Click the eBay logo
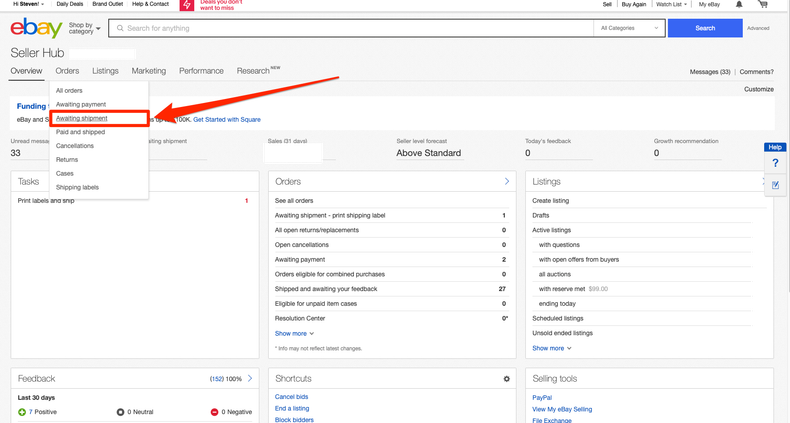The image size is (790, 423). tap(32, 28)
